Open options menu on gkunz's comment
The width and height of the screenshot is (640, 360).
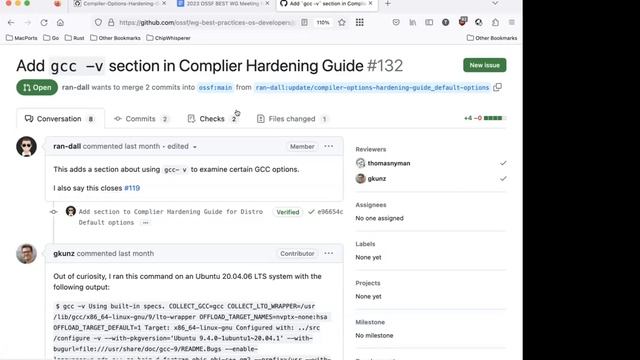329,253
